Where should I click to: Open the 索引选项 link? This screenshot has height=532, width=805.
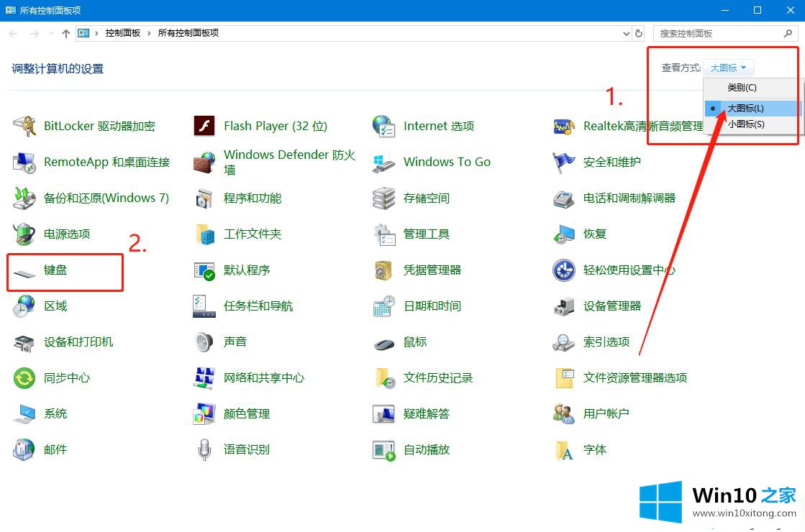pos(606,342)
